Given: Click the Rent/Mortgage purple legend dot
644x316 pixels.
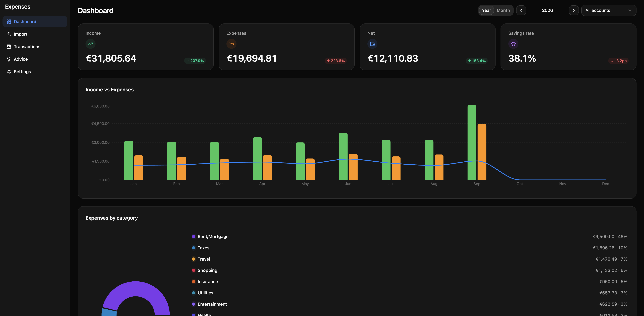Looking at the screenshot, I should tap(194, 237).
